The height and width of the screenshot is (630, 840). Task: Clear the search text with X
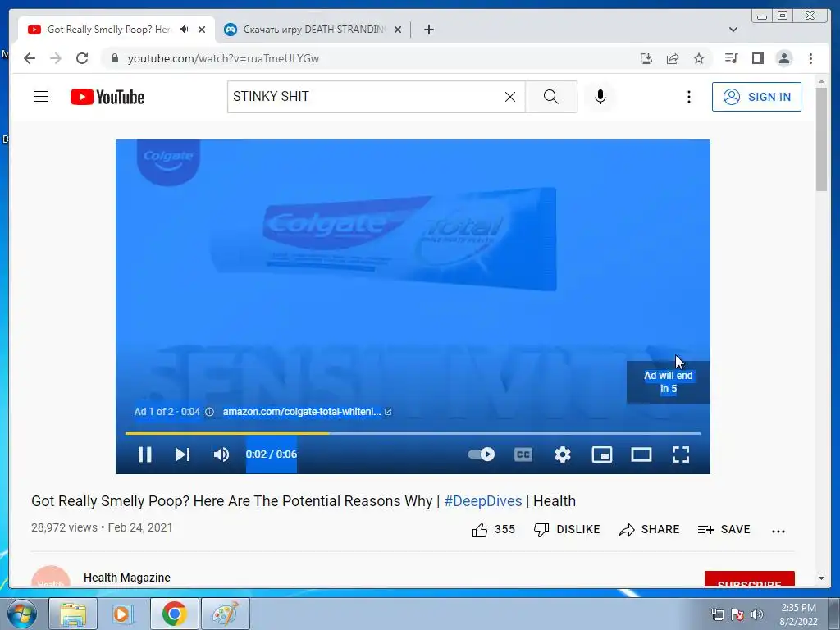click(510, 97)
